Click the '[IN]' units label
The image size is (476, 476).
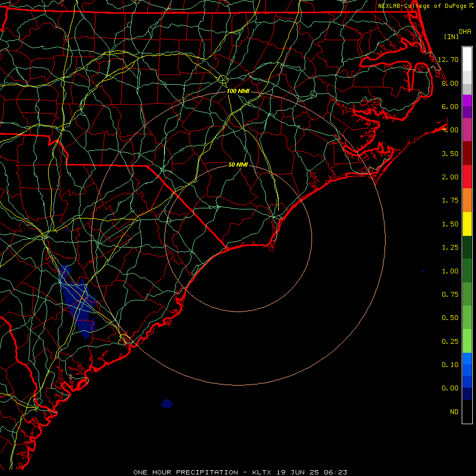tap(452, 36)
